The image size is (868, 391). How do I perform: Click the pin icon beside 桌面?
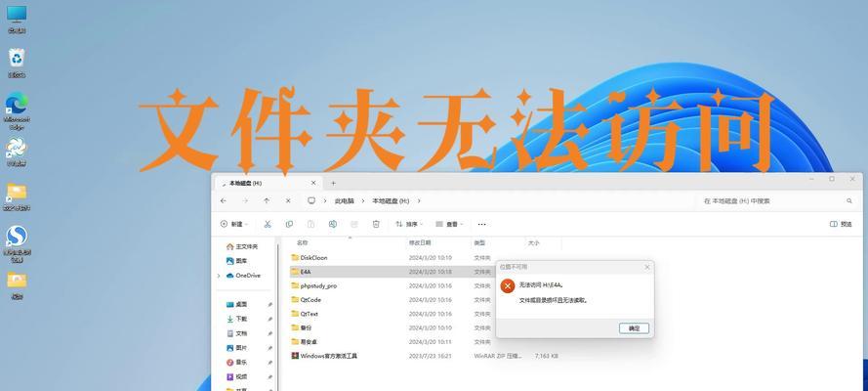[x=270, y=305]
